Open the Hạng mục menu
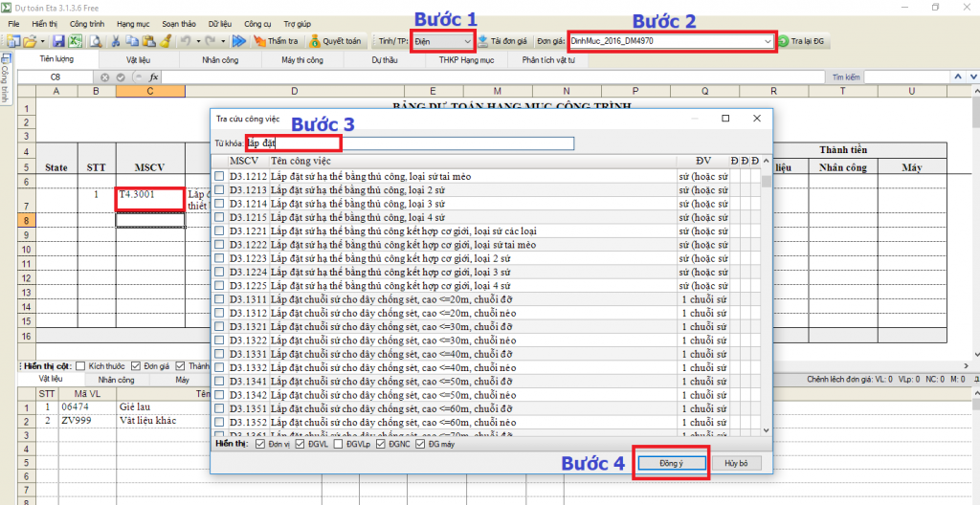The height and width of the screenshot is (505, 980). pyautogui.click(x=133, y=21)
